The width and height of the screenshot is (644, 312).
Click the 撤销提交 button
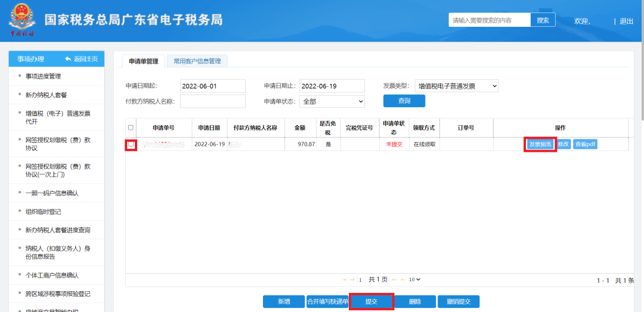(x=459, y=301)
